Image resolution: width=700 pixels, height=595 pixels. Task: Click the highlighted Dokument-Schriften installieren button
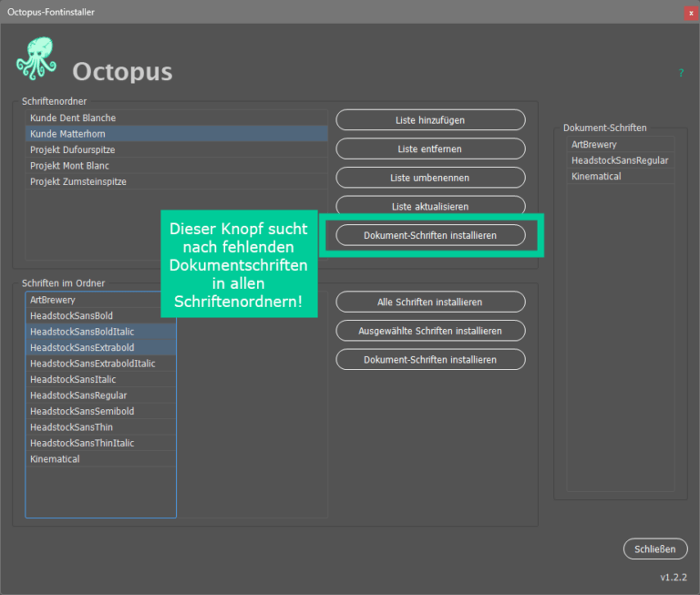pyautogui.click(x=430, y=235)
